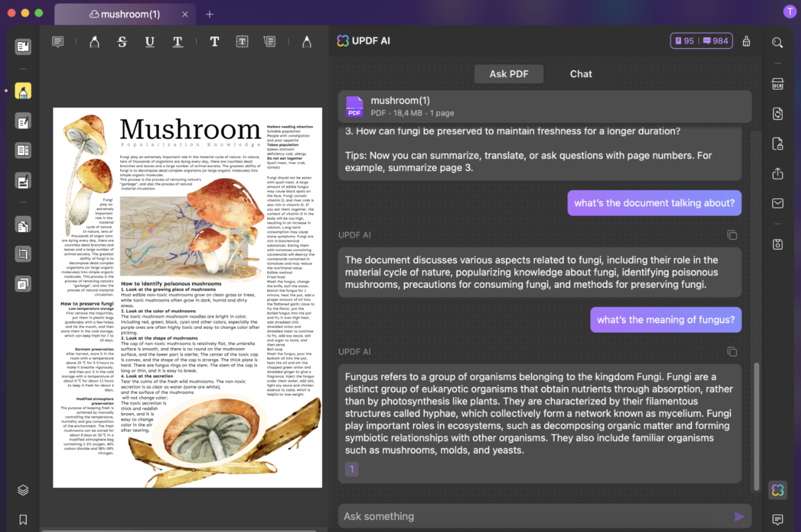Open the OCR tool in right sidebar
Image resolution: width=801 pixels, height=532 pixels.
click(777, 84)
